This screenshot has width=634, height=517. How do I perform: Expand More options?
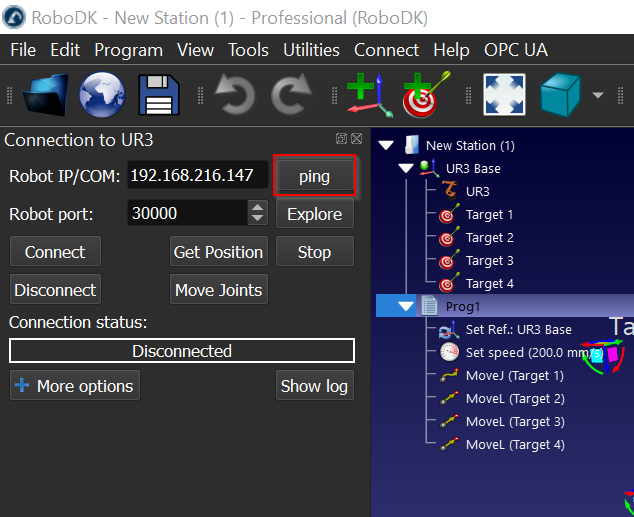[75, 385]
